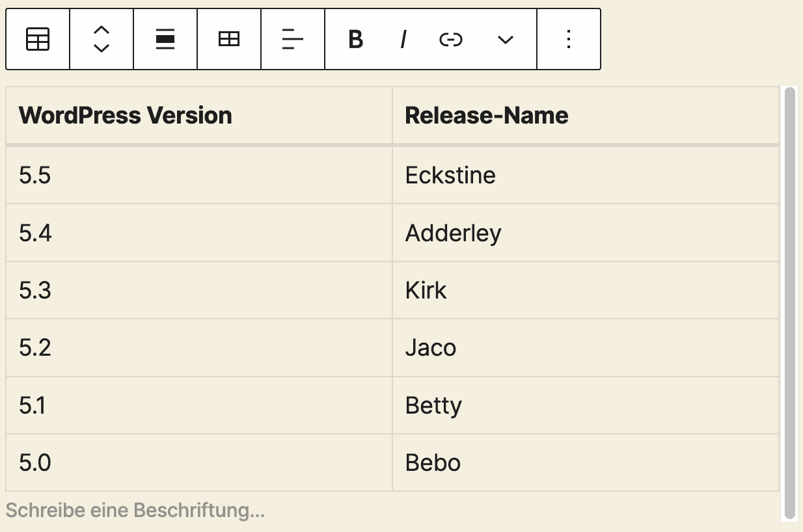Select the table block type icon
This screenshot has height=532, width=803.
[37, 39]
